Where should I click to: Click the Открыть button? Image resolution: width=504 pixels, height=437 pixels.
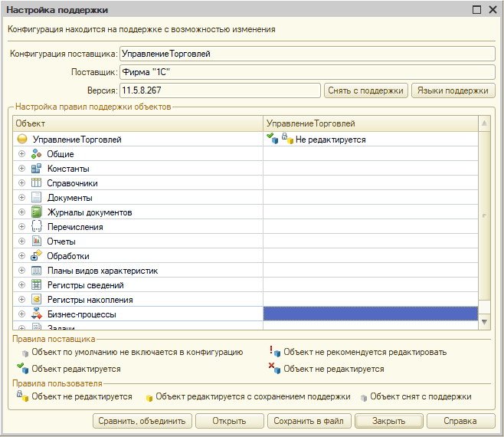pos(230,421)
